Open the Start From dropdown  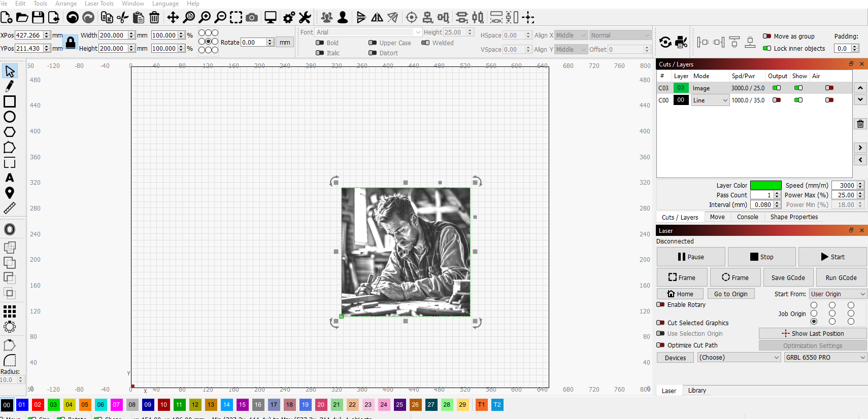838,294
